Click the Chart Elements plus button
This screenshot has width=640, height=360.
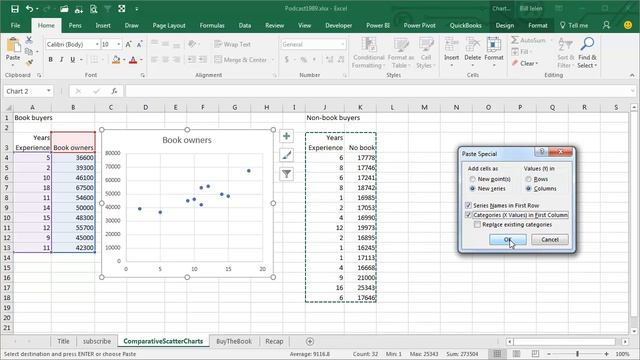point(287,136)
